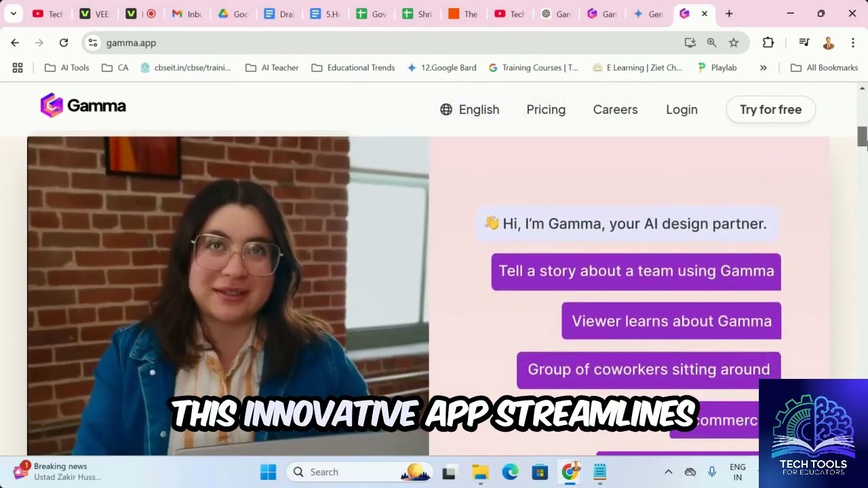Open the Chrome profile avatar
This screenshot has width=868, height=488.
(x=828, y=43)
